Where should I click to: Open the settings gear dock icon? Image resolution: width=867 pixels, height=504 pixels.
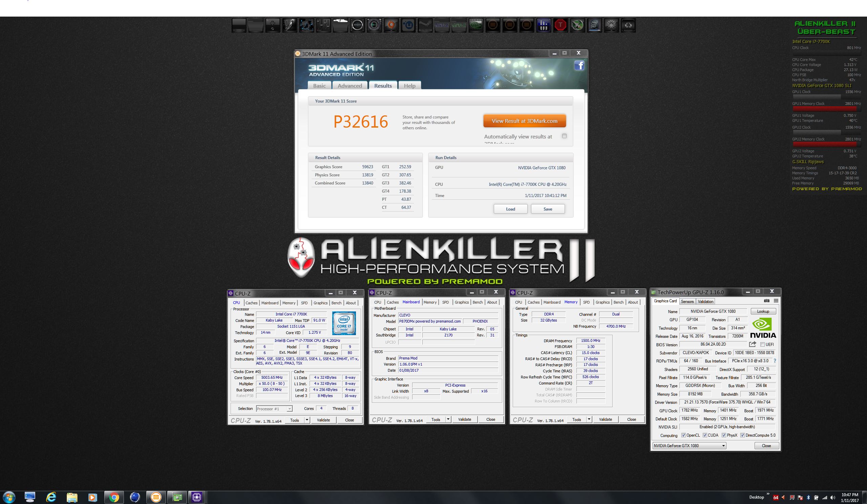coord(611,25)
